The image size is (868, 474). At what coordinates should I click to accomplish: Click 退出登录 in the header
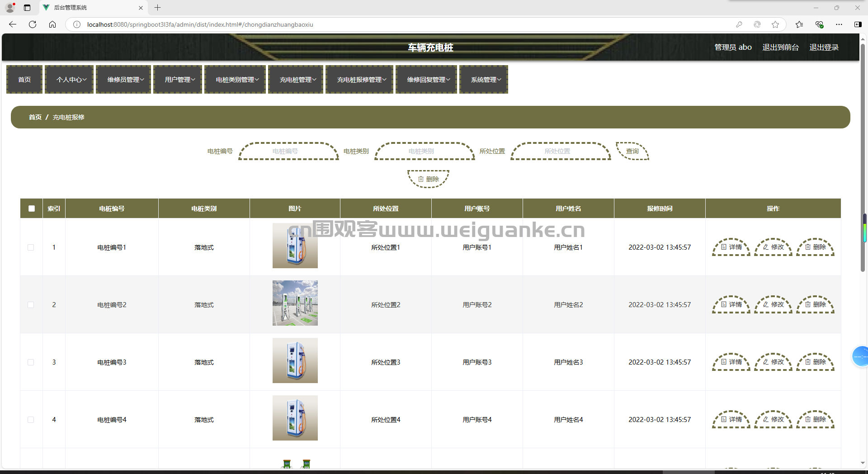pyautogui.click(x=824, y=47)
